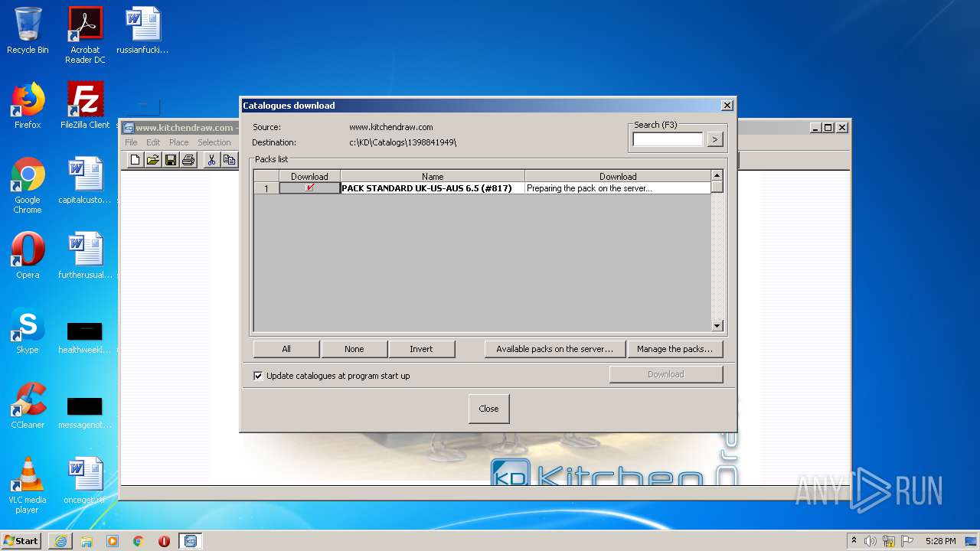Click the All button
This screenshot has width=980, height=551.
tap(286, 349)
